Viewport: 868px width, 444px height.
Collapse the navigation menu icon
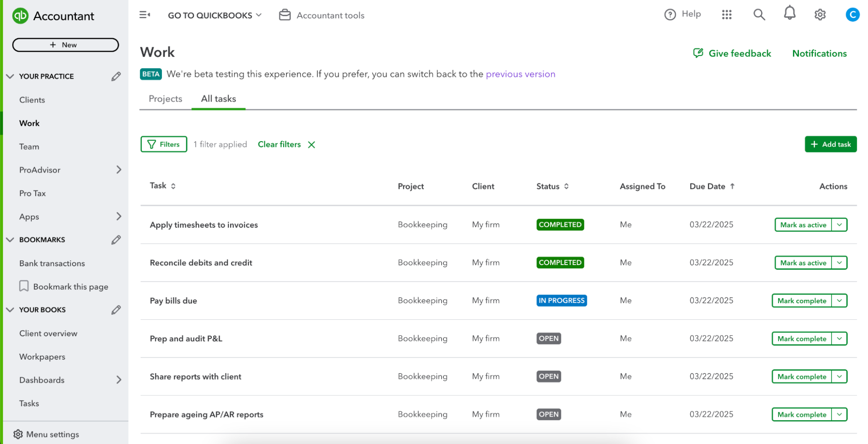145,15
